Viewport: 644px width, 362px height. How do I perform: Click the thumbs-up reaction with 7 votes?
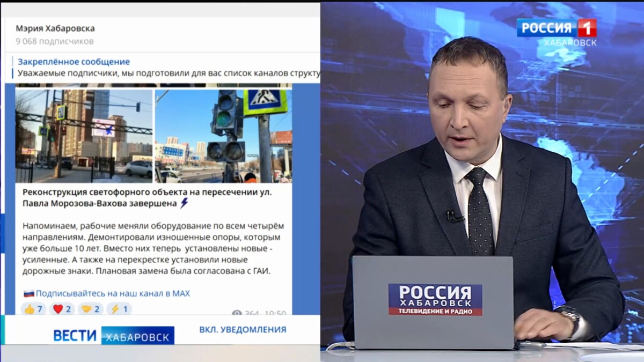33,309
